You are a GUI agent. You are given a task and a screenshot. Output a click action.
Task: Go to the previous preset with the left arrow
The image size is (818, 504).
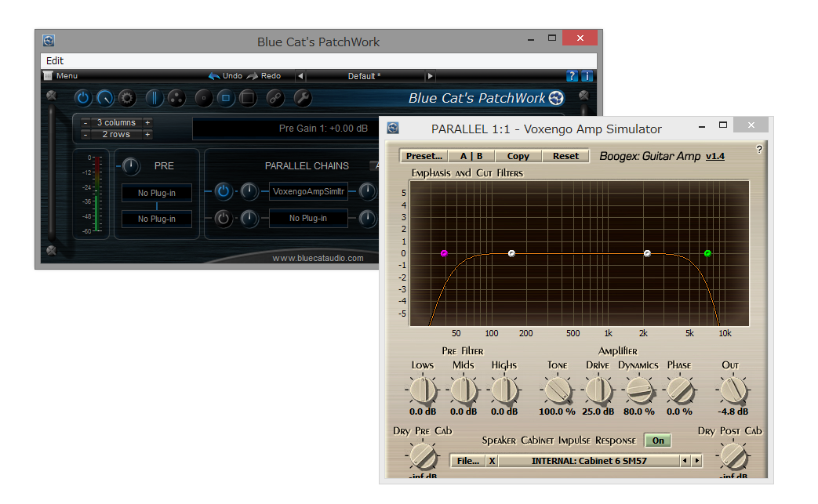pos(300,76)
